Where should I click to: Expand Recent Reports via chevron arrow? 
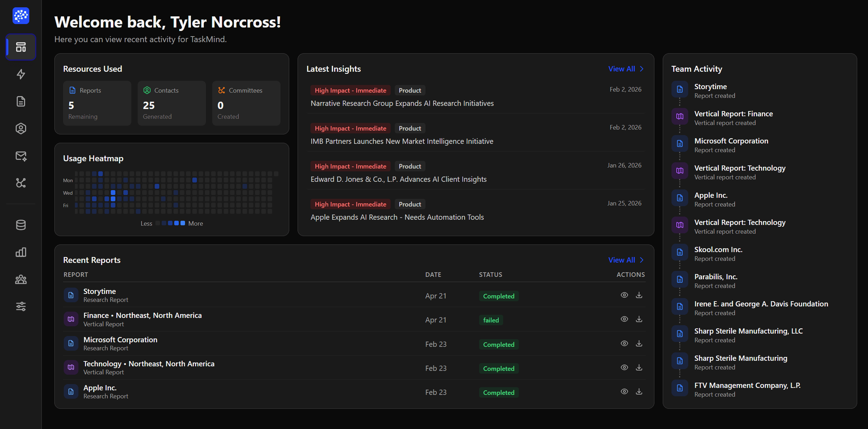pos(642,260)
